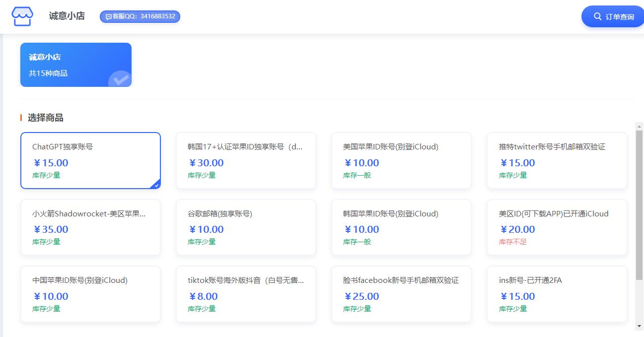Click the selected corner checkmark on ChatGPT card
Viewport: 644px width, 337px height.
[156, 185]
